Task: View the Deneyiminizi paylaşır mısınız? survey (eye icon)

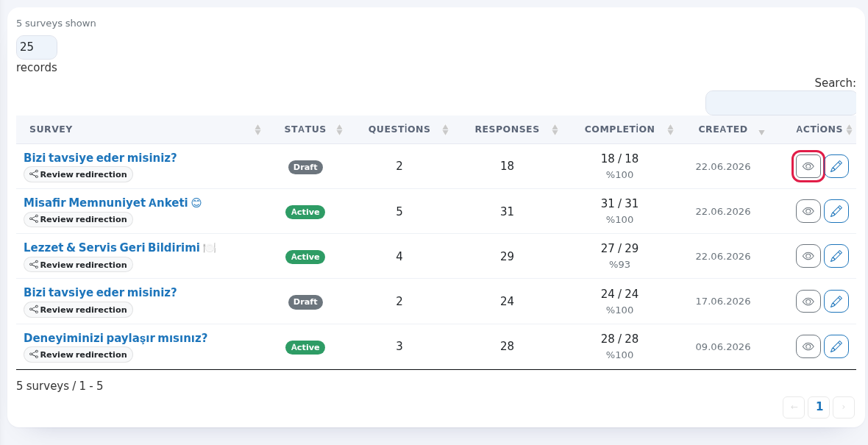Action: tap(808, 346)
